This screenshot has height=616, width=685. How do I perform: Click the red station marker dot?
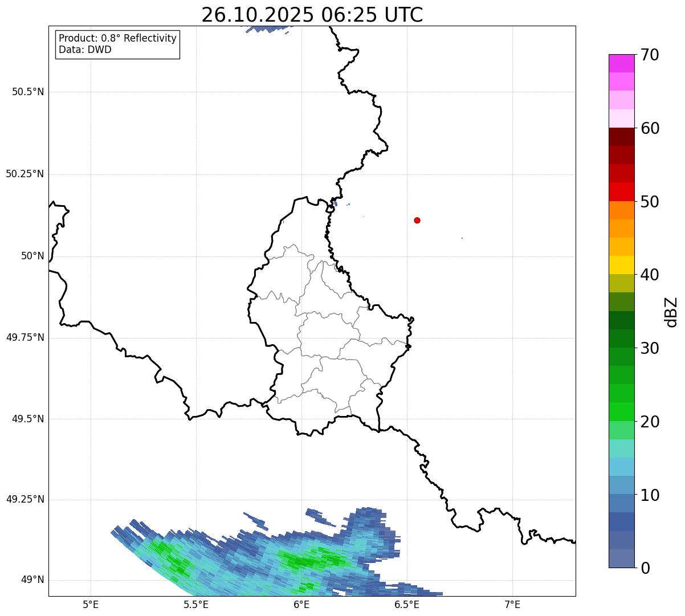(x=417, y=220)
